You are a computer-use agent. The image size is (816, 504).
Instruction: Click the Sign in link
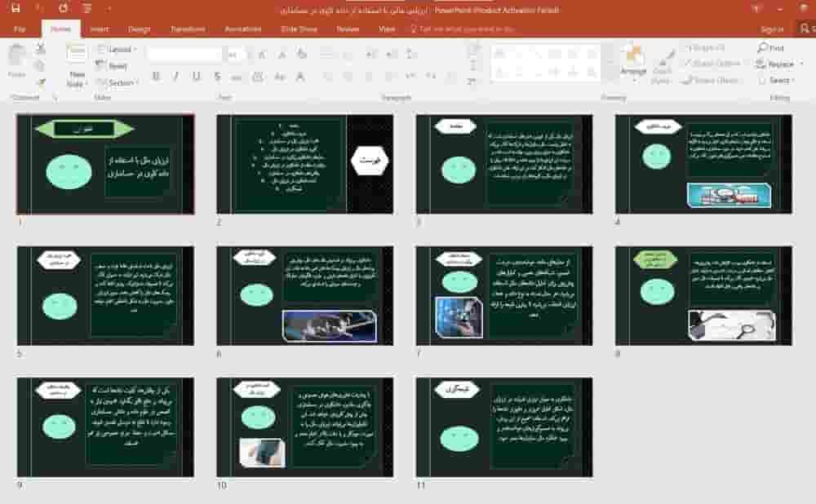772,29
